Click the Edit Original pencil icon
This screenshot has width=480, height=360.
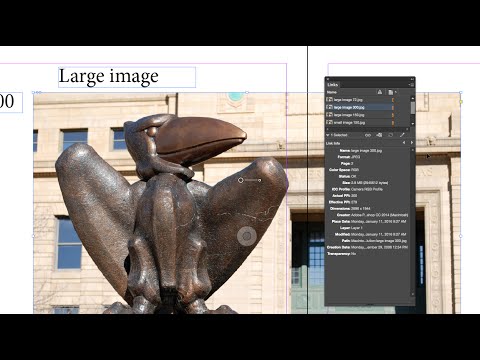click(402, 135)
